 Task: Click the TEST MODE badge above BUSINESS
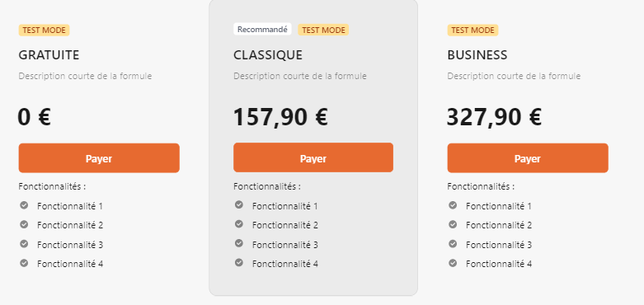(x=472, y=30)
